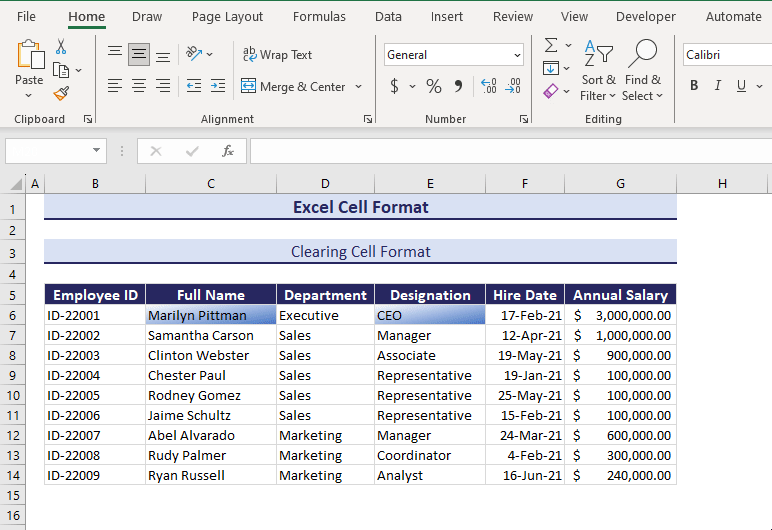Click the AutoSum sigma icon
Screen dimensions: 772x530
[551, 45]
